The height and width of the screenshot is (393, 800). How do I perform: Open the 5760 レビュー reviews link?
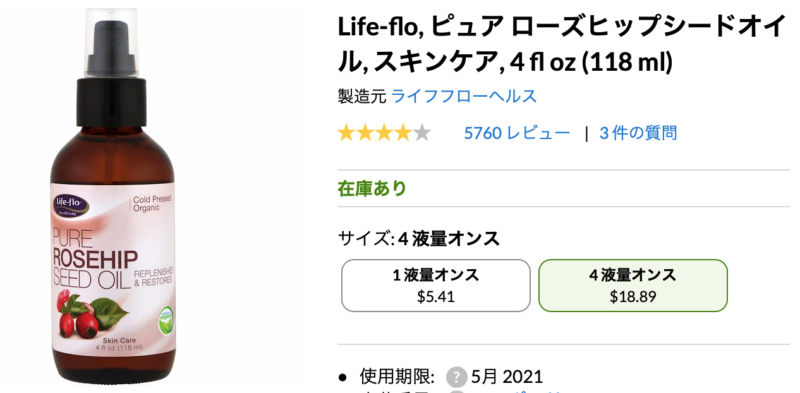[x=516, y=134]
